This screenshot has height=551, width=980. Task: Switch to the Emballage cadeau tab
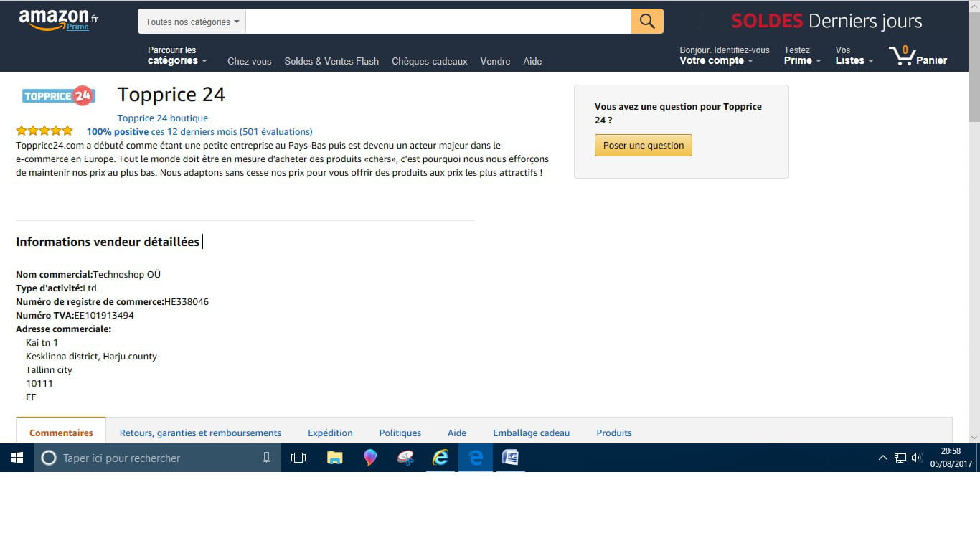[x=532, y=433]
